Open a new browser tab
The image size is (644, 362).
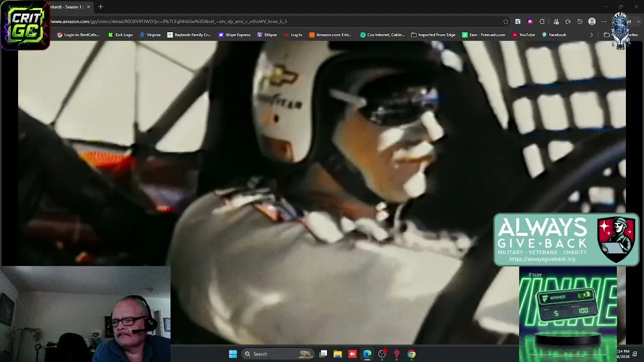(101, 7)
